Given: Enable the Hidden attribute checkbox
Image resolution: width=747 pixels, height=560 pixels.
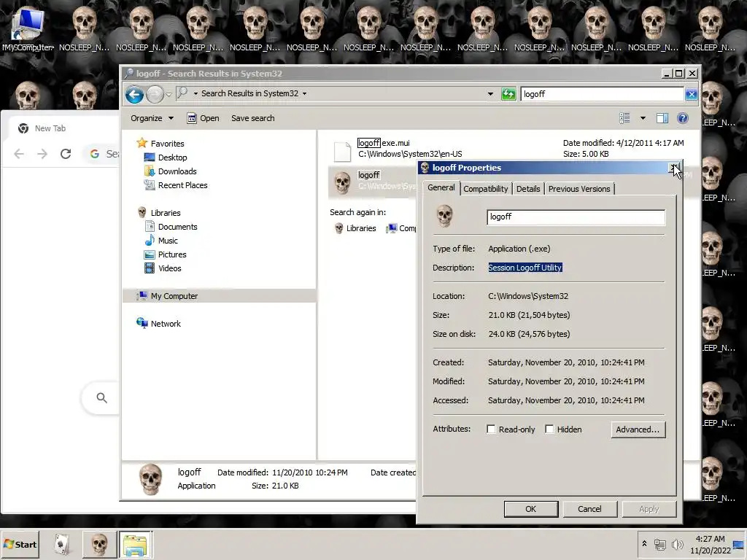Looking at the screenshot, I should 549,429.
